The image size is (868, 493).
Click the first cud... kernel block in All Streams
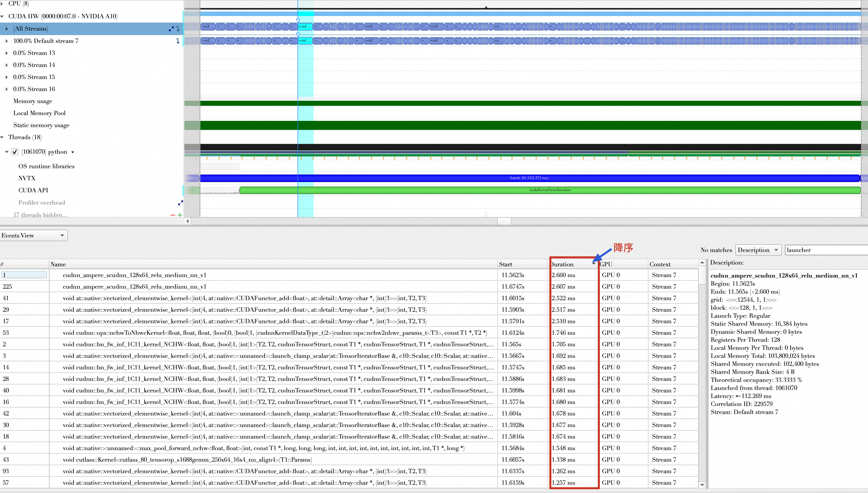point(208,26)
